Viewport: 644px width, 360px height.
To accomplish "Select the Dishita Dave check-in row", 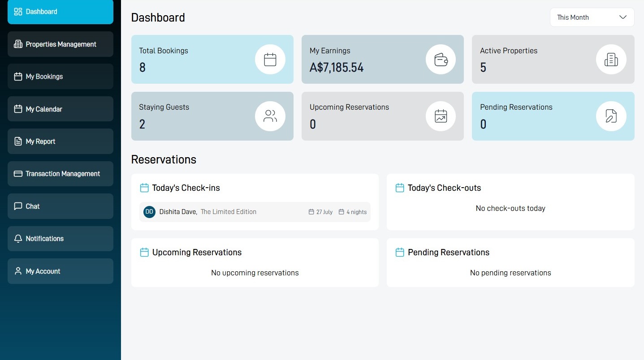I will pyautogui.click(x=255, y=212).
